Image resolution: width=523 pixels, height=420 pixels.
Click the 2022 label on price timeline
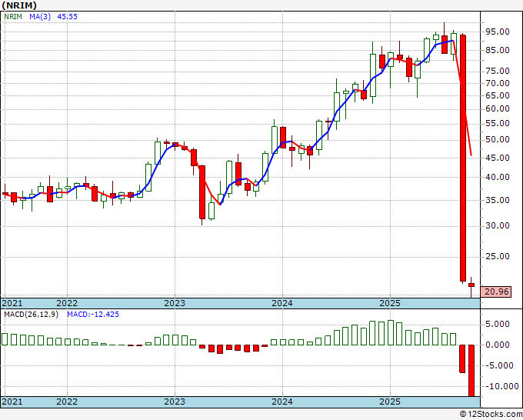coord(67,304)
